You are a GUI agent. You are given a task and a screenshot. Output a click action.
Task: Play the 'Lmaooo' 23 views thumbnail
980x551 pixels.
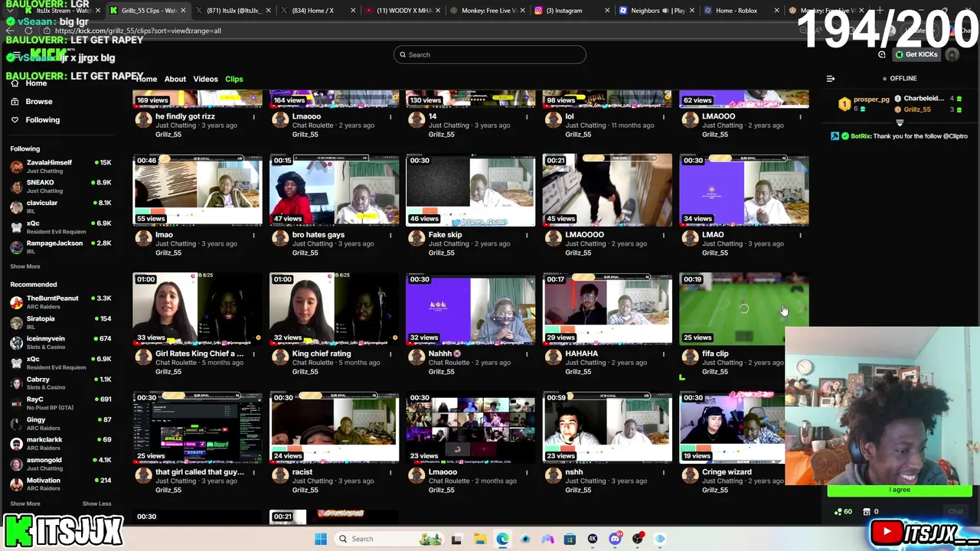click(471, 427)
